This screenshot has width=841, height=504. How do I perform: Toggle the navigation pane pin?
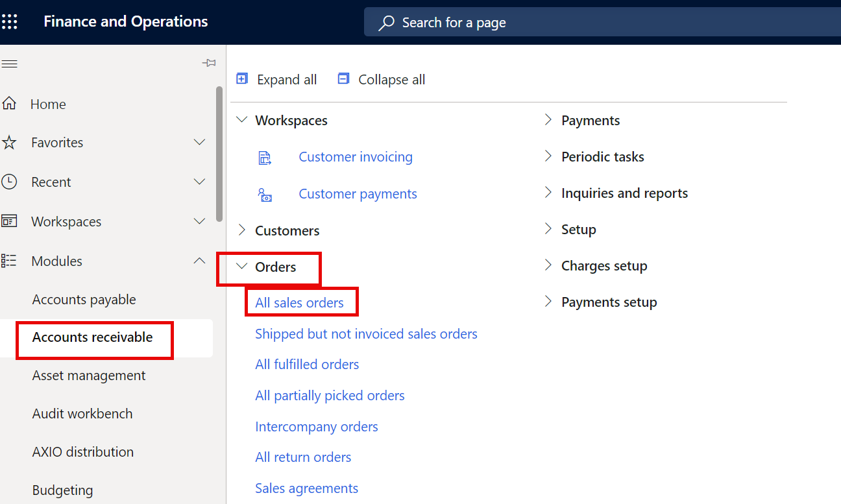pos(209,63)
